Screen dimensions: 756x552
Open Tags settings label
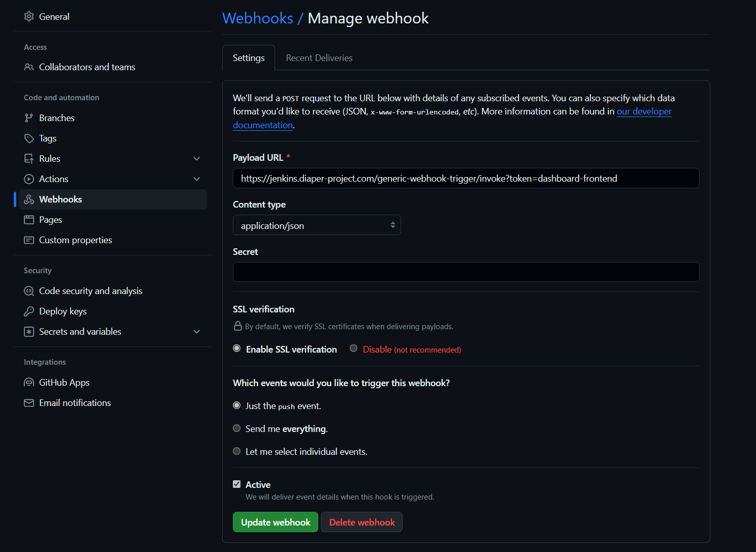(x=48, y=138)
